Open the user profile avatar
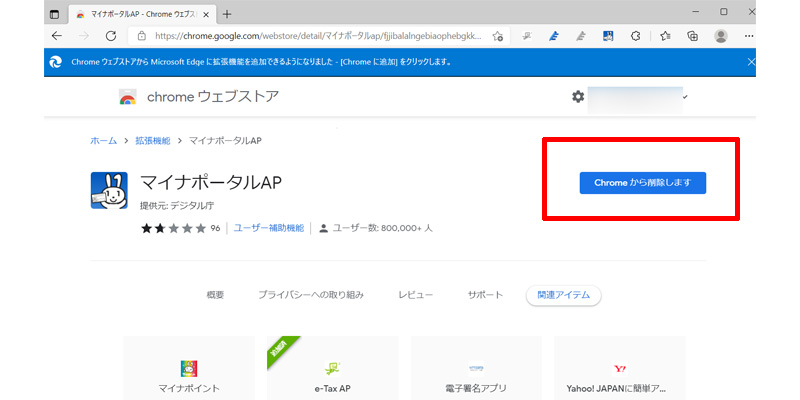Viewport: 800px width, 400px height. (x=721, y=36)
